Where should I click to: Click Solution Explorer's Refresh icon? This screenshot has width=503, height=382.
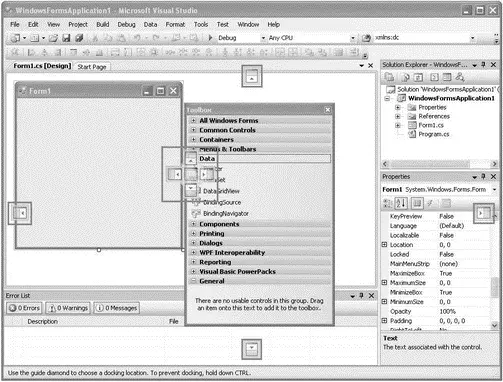coord(418,77)
